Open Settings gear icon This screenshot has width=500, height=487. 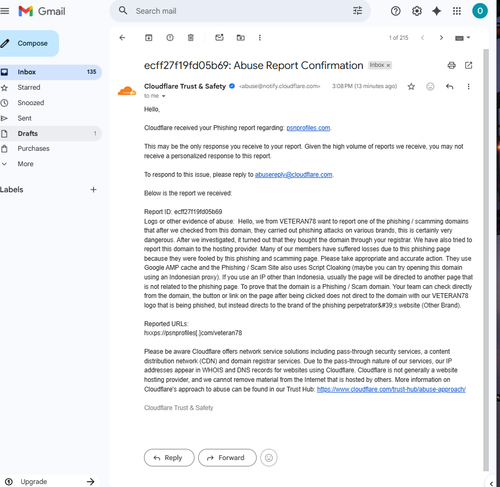[416, 11]
